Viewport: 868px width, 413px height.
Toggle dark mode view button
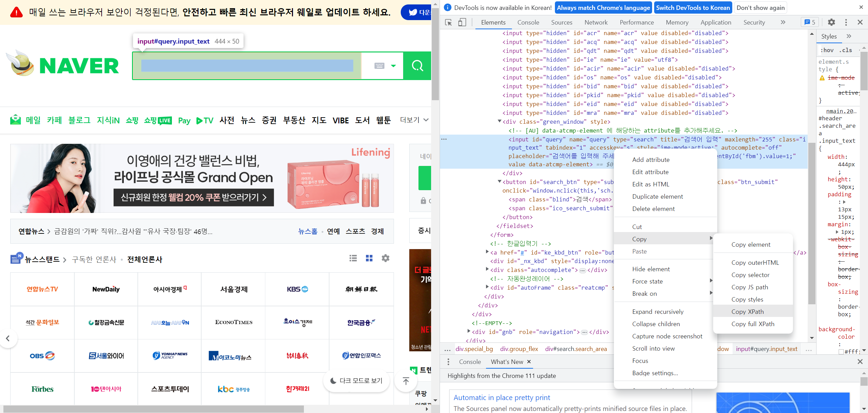pos(356,381)
